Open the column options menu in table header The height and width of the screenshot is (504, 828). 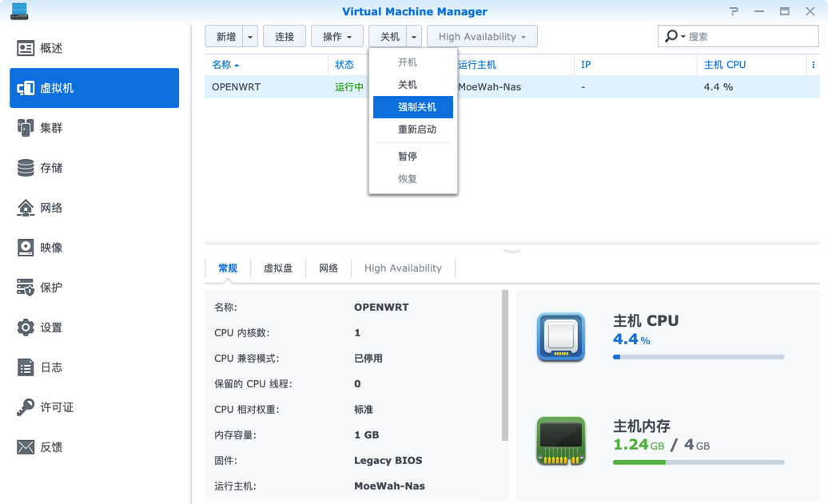814,65
